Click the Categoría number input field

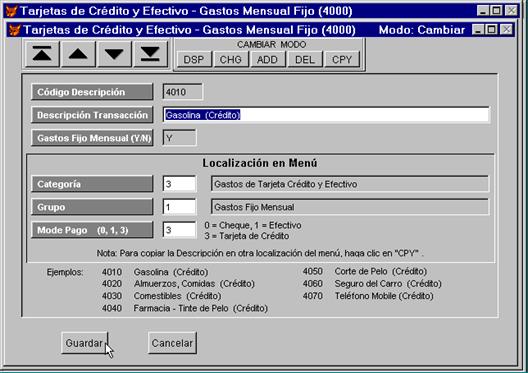point(179,184)
